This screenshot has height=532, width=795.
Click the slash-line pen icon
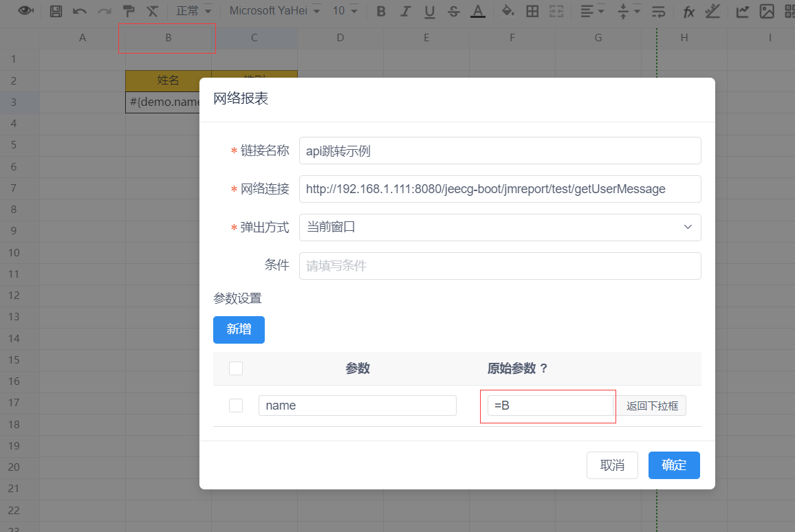[x=713, y=10]
